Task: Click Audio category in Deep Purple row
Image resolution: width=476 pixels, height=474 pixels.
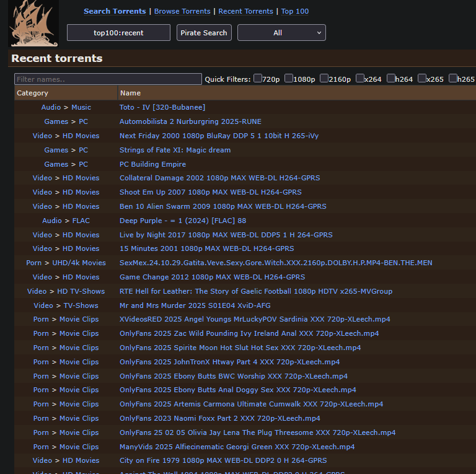Action: click(52, 221)
